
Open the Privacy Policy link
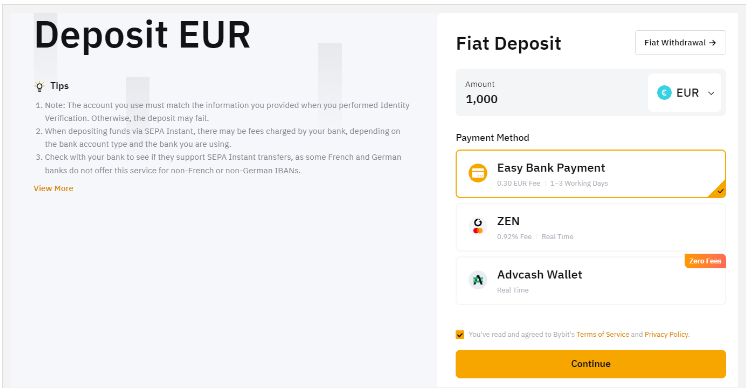click(x=667, y=335)
